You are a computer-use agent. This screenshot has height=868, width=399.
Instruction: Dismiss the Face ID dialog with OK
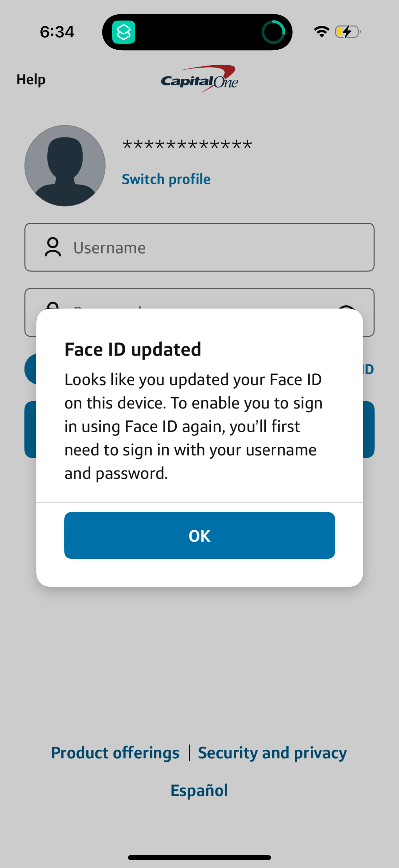[199, 536]
